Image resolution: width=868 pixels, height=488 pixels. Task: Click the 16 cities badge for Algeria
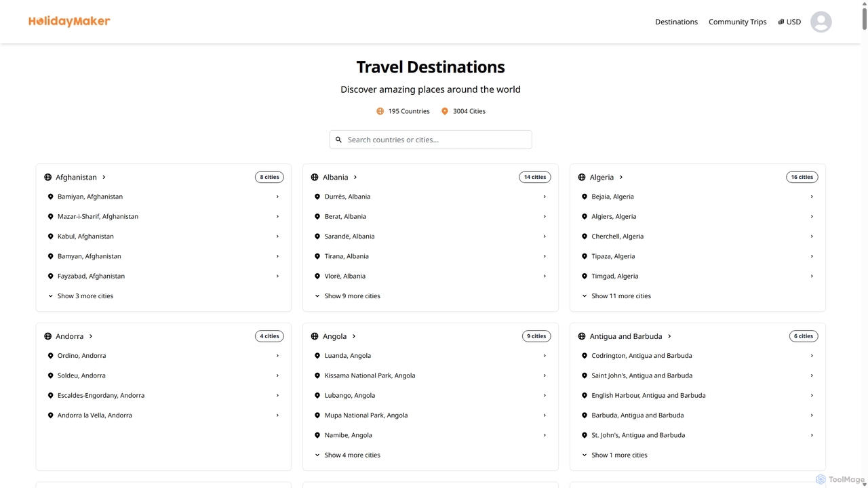click(802, 177)
